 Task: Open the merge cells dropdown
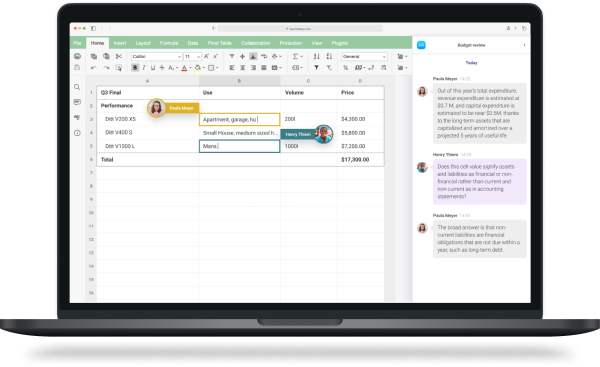[277, 68]
